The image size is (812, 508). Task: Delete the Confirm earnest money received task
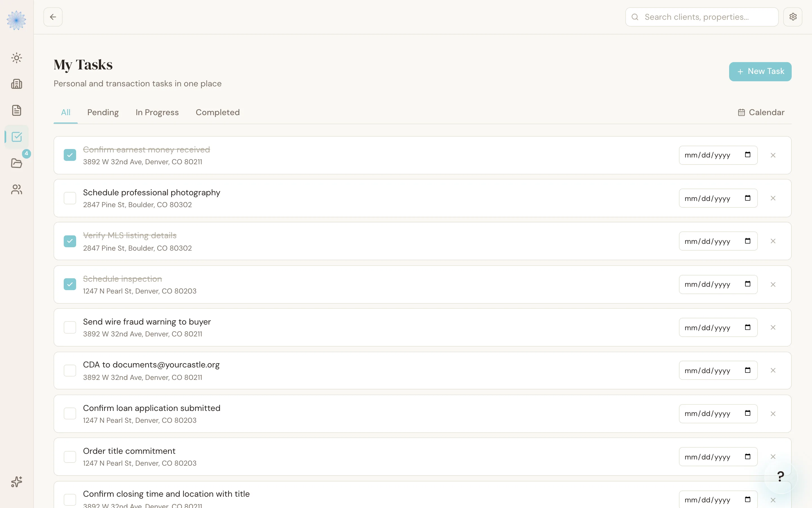[x=773, y=155]
